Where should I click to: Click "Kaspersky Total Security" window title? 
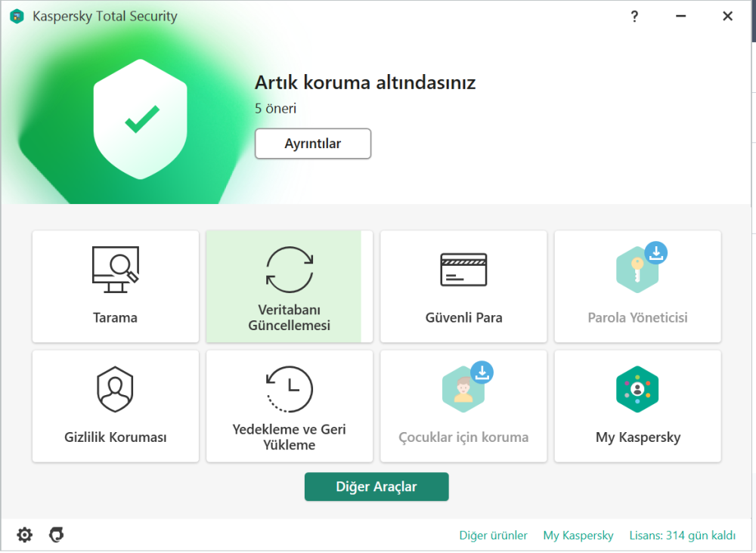[105, 17]
